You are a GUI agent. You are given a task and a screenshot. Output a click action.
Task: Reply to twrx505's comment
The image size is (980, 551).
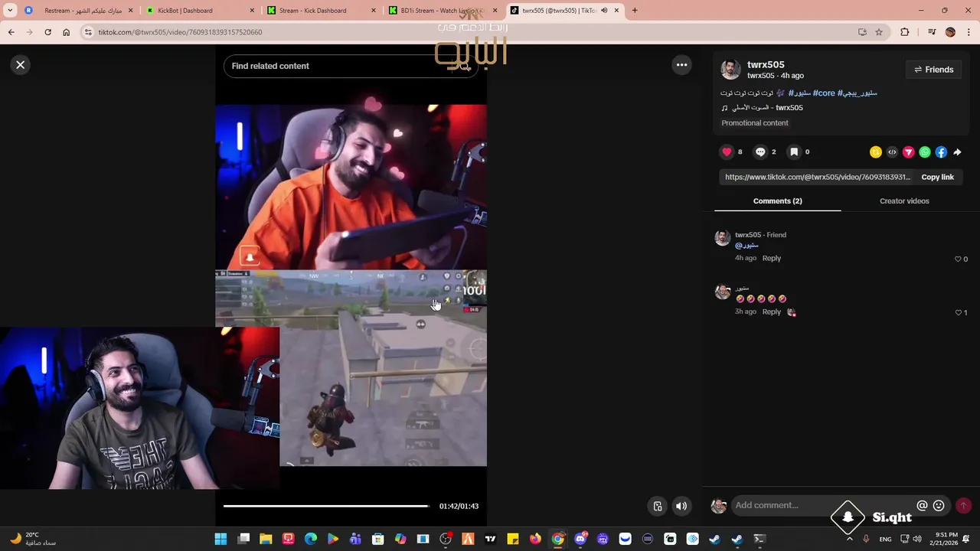(x=771, y=258)
